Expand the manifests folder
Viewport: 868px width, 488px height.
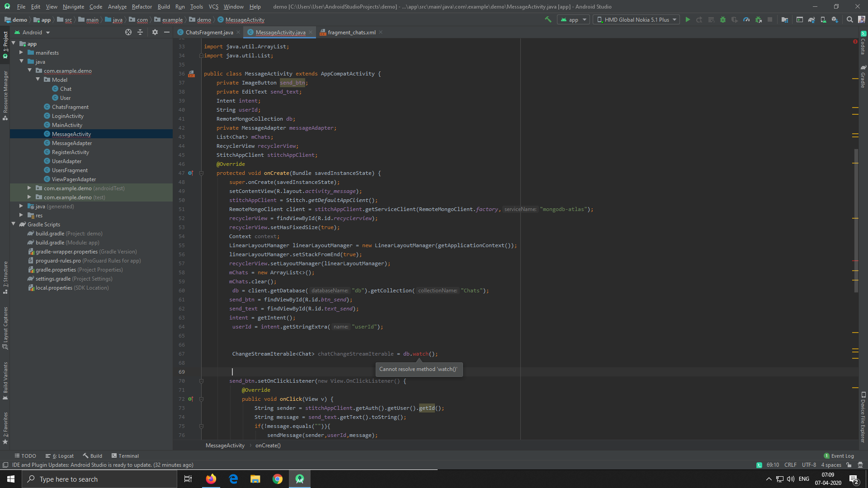[x=20, y=52]
